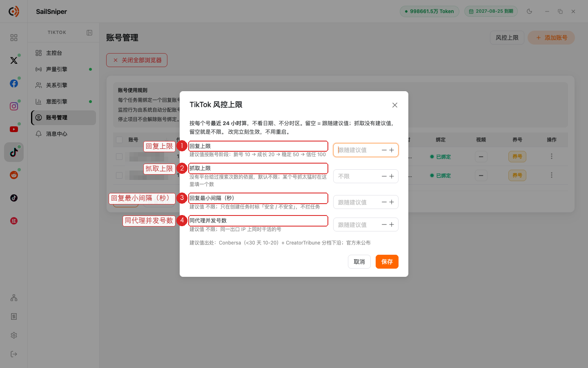Open 关系引擎 in the sidebar
This screenshot has width=588, height=368.
[64, 85]
